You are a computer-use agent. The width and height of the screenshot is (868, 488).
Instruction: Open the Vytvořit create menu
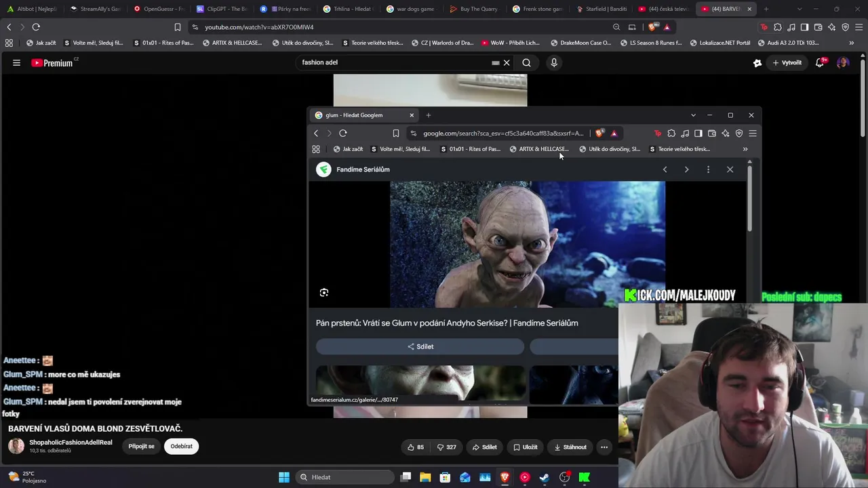click(x=787, y=63)
